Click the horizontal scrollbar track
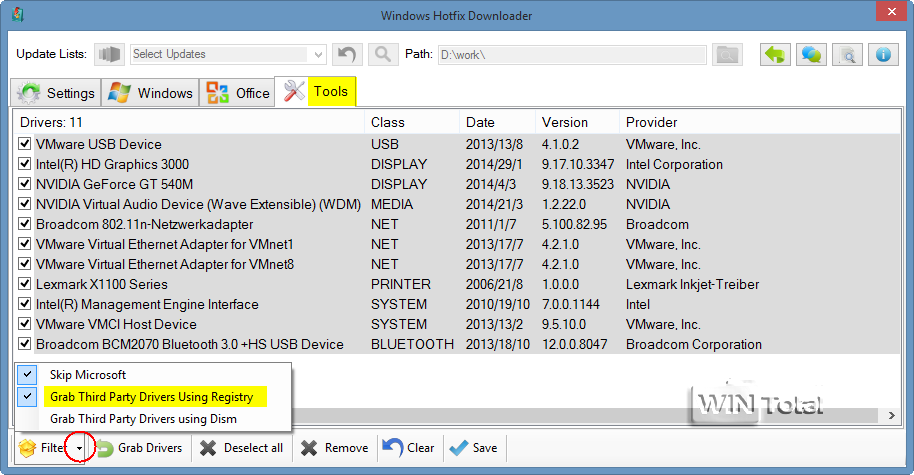 [583, 416]
